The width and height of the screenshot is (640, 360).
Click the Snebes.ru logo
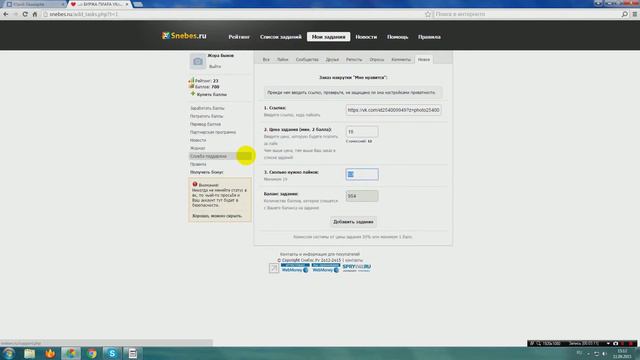pos(184,36)
